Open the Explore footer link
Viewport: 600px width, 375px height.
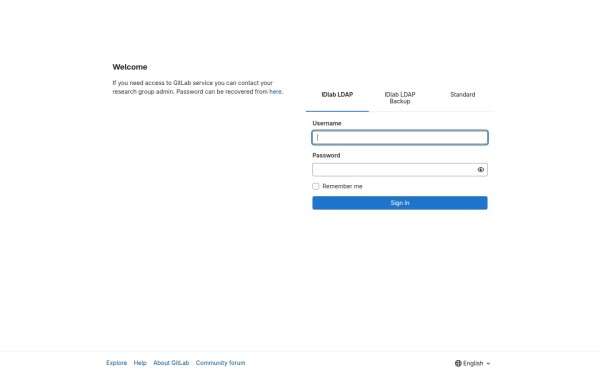point(117,363)
